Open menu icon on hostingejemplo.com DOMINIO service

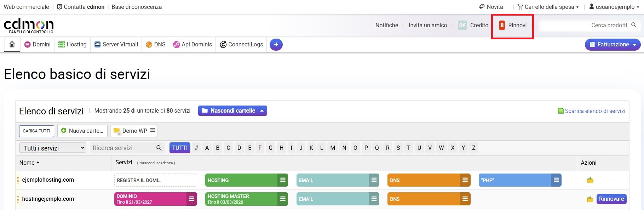(x=191, y=199)
